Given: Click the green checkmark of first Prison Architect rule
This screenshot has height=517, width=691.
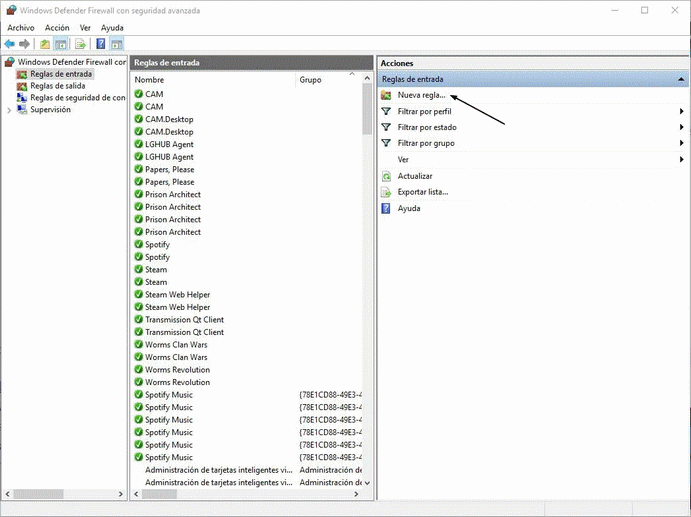Looking at the screenshot, I should point(138,194).
